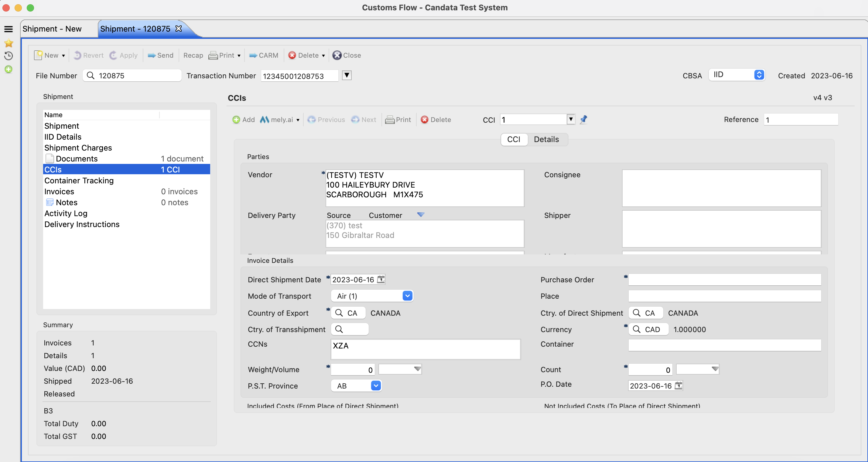Print the current CCI
This screenshot has width=868, height=462.
point(398,120)
